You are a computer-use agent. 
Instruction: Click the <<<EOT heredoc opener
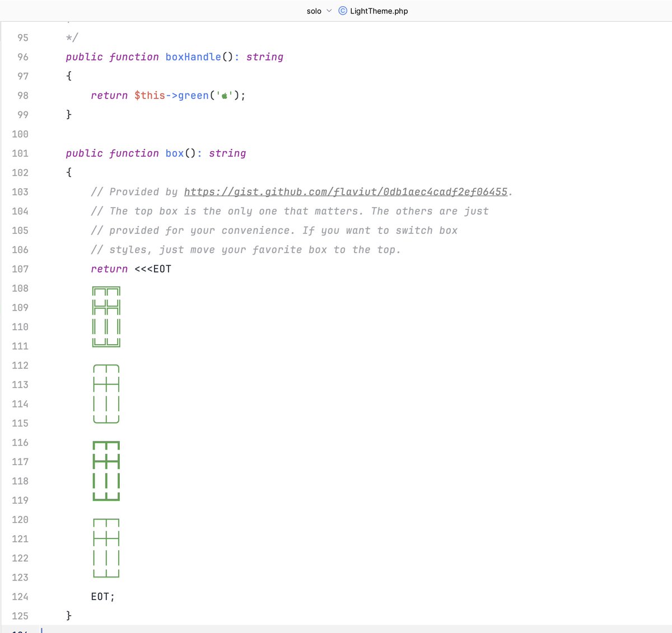[x=153, y=269]
